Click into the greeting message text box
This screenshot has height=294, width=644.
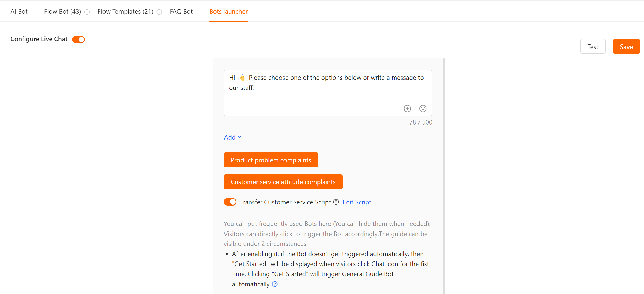pos(328,93)
